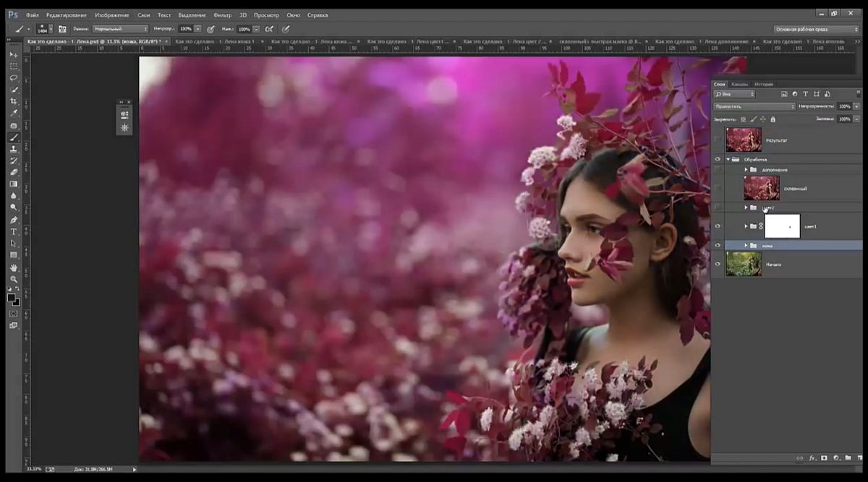Click the pixel layer filter icon
Screen dimensions: 868x482
(784, 94)
